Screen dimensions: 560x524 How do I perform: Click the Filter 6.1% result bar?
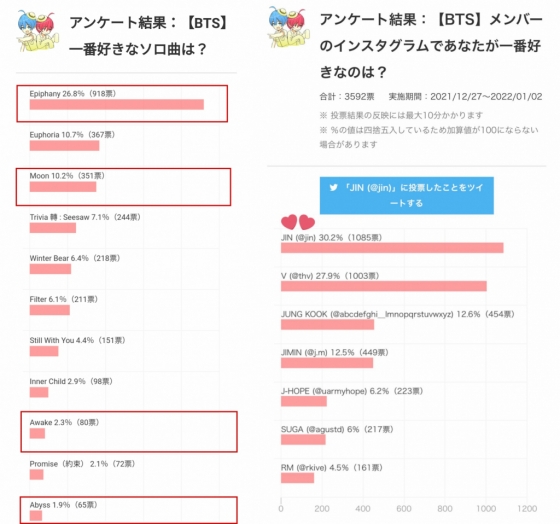click(50, 310)
